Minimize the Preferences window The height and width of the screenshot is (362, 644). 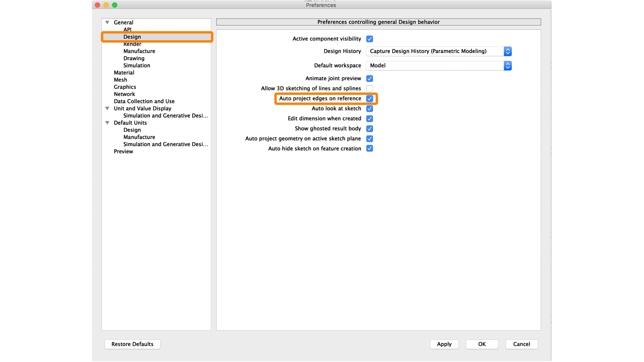click(x=106, y=5)
